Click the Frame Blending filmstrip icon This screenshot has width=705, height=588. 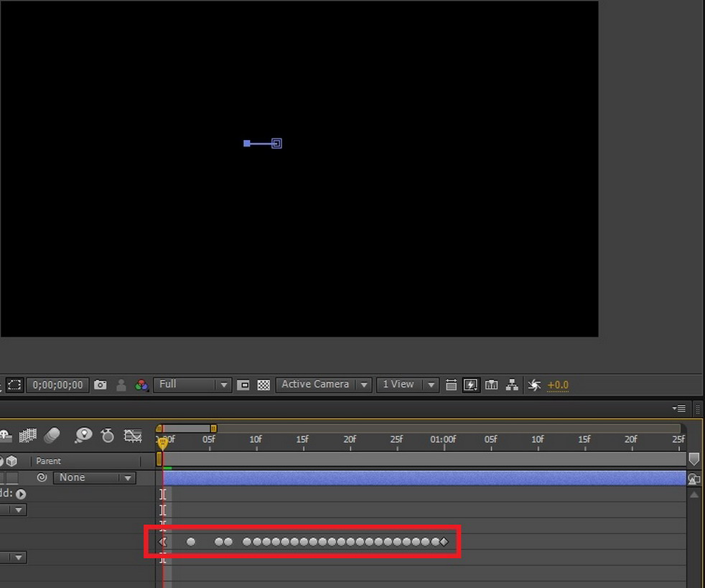[x=27, y=435]
